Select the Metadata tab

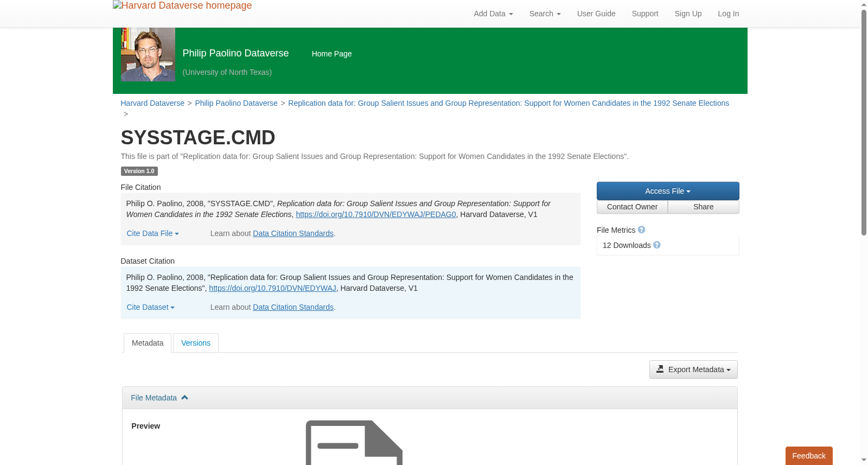click(x=148, y=343)
